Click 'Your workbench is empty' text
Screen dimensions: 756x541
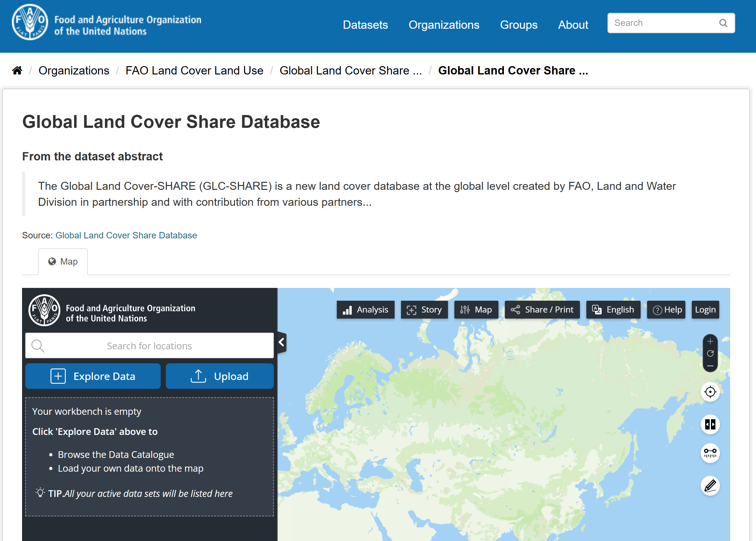pyautogui.click(x=87, y=412)
